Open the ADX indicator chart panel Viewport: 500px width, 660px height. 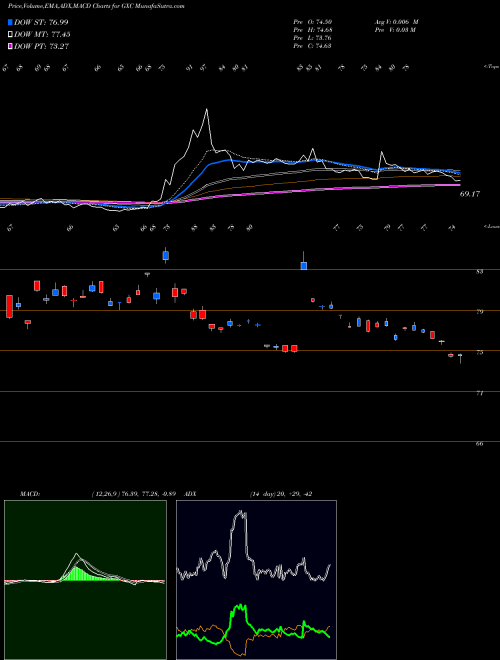pos(256,580)
